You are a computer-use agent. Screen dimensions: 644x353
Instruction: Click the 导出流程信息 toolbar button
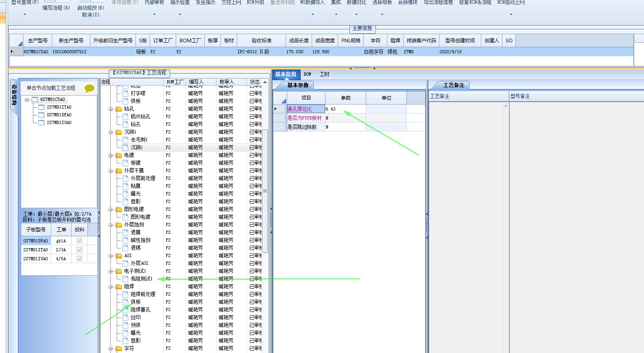coord(438,2)
